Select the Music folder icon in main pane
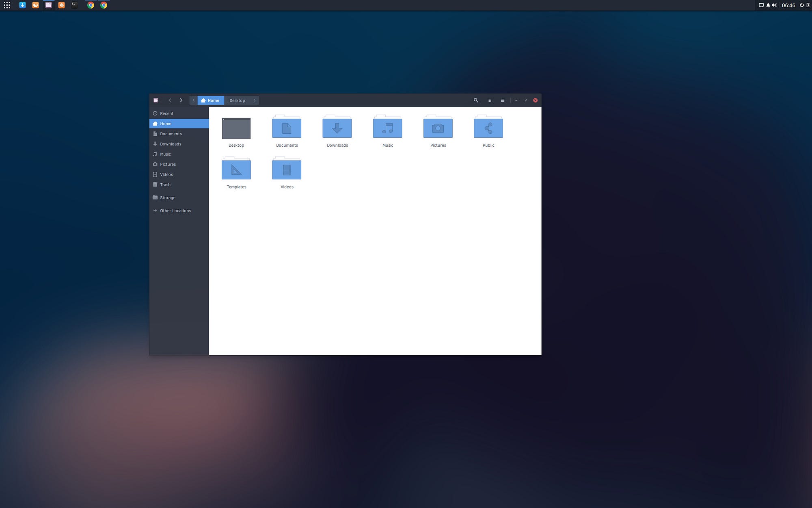Viewport: 812px width, 508px height. (388, 126)
